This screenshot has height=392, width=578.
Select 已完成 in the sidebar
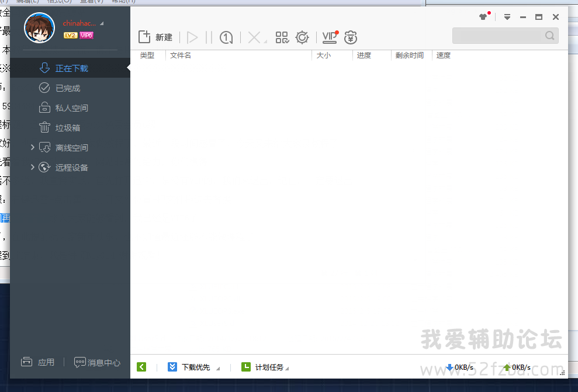[x=67, y=88]
